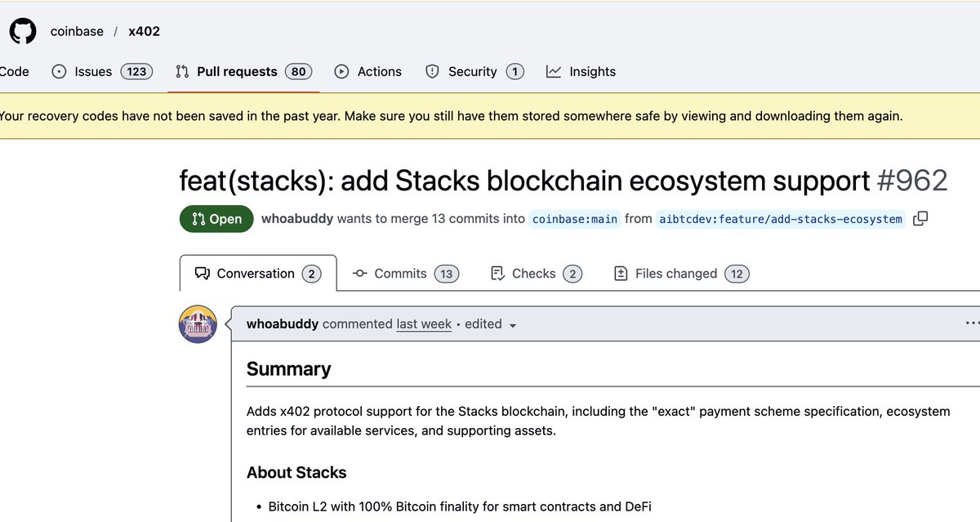Click the pull request number #962
Image resolution: width=980 pixels, height=522 pixels.
coord(912,181)
